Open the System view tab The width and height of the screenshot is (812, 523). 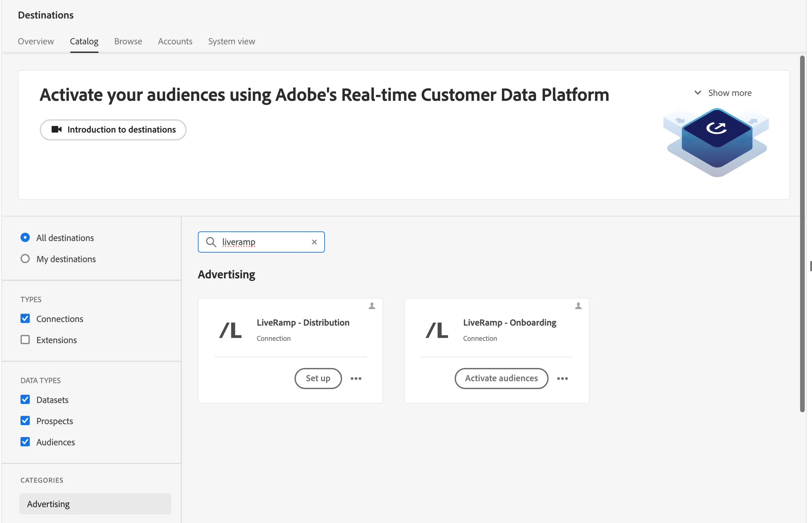(x=232, y=41)
